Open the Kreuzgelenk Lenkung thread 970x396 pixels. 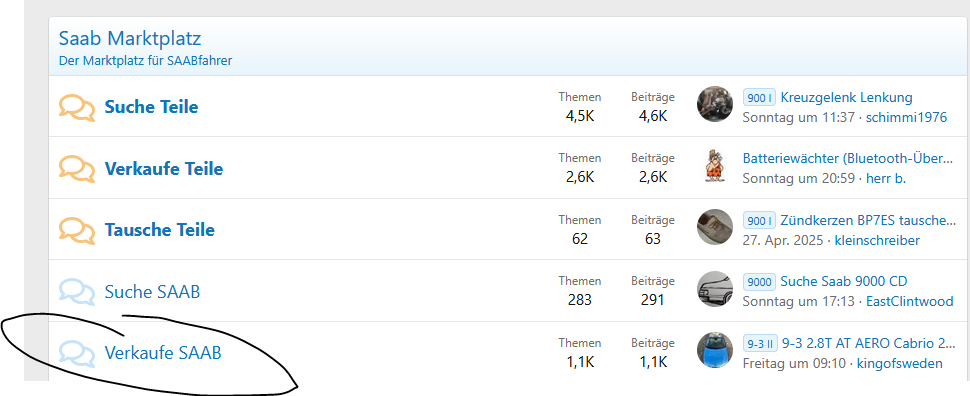click(x=846, y=97)
